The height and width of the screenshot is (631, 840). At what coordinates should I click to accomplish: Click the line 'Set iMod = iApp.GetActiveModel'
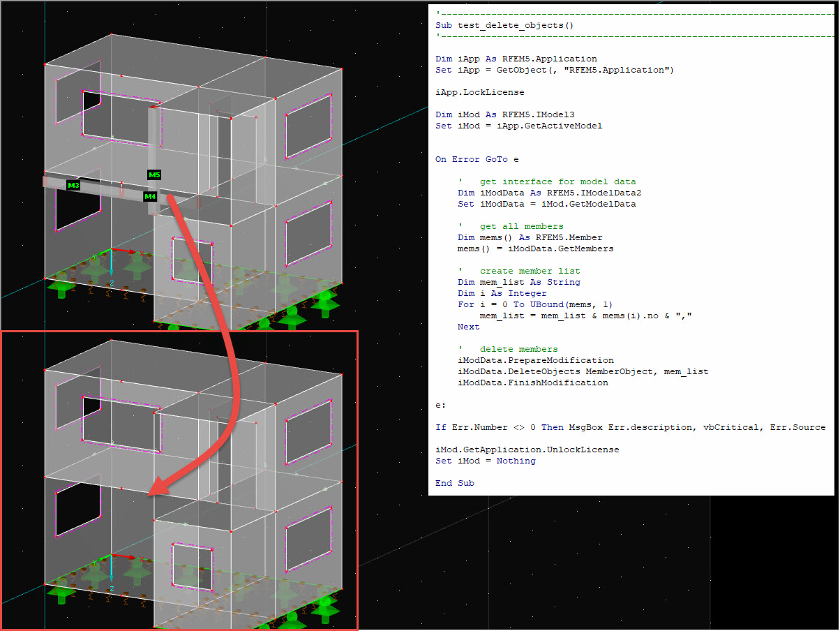pyautogui.click(x=519, y=126)
